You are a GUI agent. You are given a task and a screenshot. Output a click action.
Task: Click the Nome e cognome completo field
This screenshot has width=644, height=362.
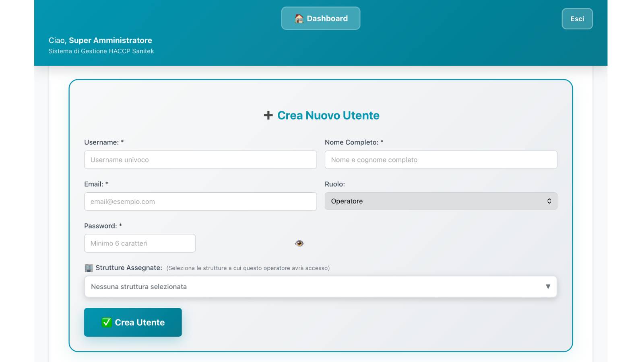pyautogui.click(x=441, y=160)
